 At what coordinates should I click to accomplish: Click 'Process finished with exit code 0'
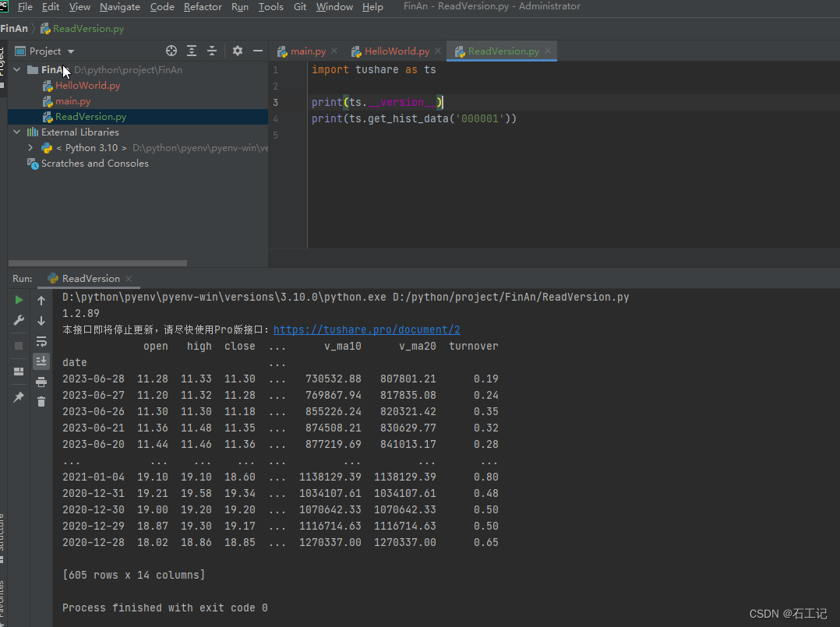[165, 608]
